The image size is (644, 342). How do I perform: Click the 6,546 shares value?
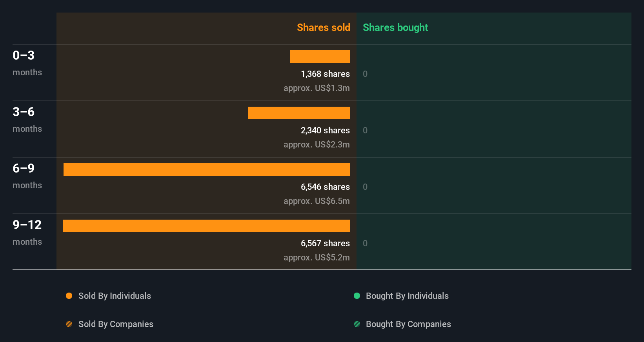point(325,187)
